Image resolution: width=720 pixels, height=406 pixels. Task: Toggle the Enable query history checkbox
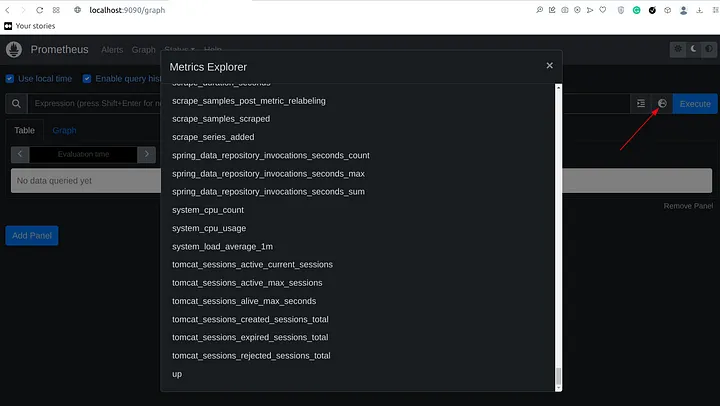point(87,79)
